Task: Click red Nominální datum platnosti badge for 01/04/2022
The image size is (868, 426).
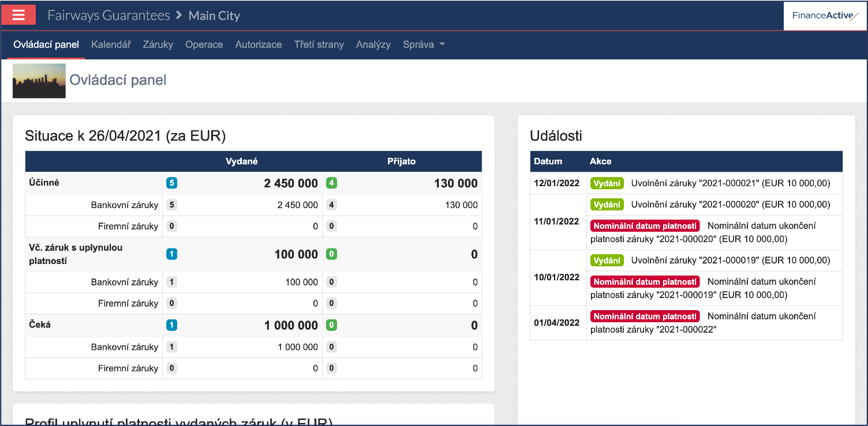Action: coord(645,316)
